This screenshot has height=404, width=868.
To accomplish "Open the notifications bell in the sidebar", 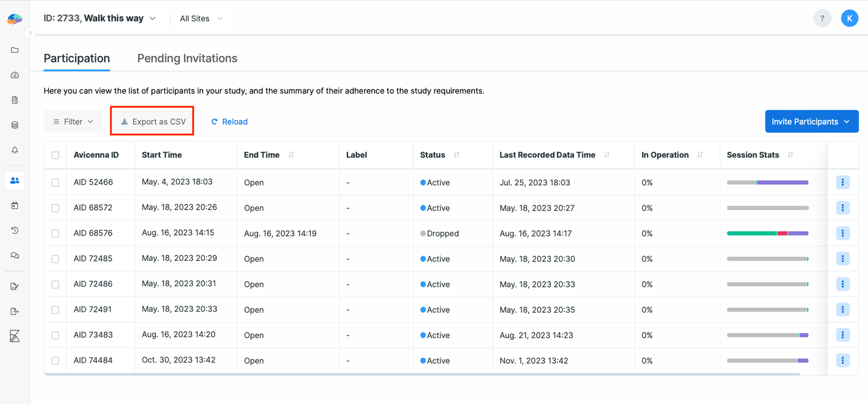I will tap(14, 150).
